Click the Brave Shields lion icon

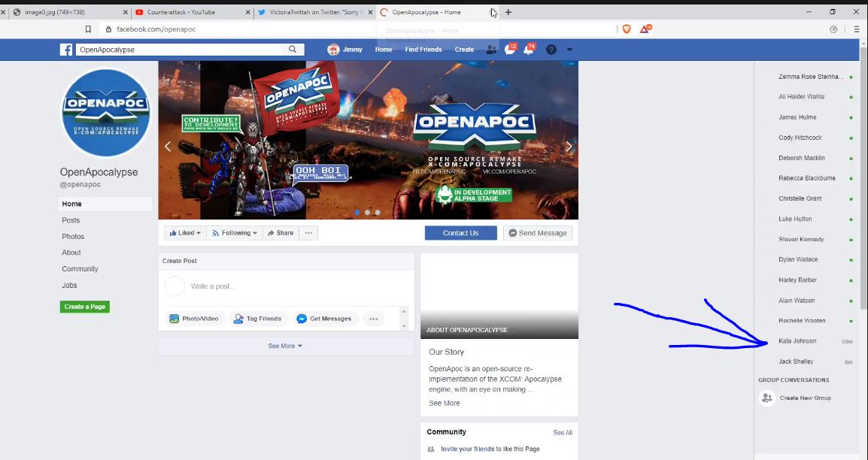click(x=627, y=29)
